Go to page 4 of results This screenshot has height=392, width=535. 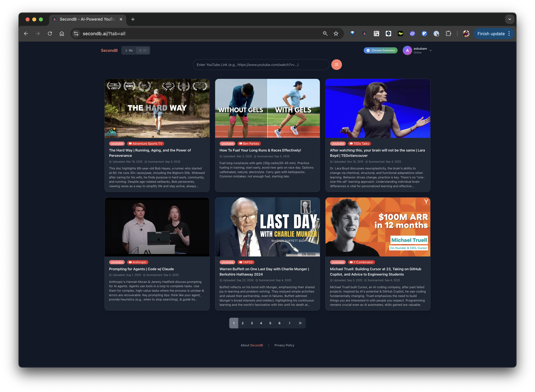coord(261,323)
